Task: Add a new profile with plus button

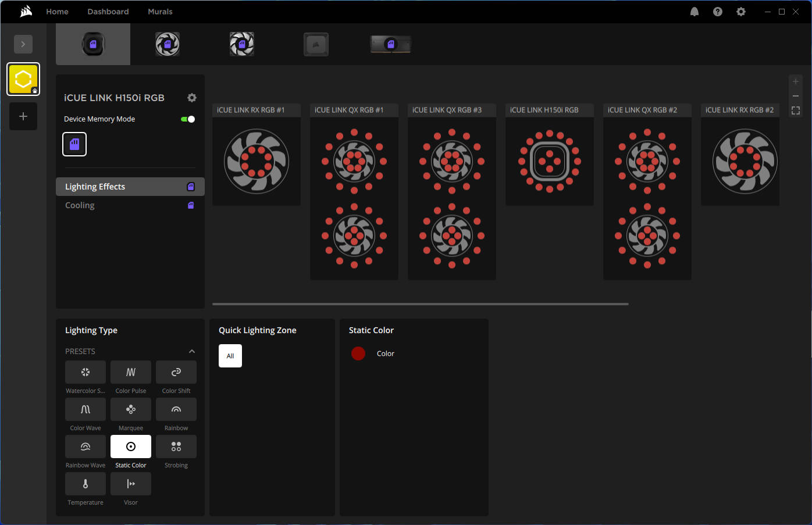Action: tap(23, 116)
